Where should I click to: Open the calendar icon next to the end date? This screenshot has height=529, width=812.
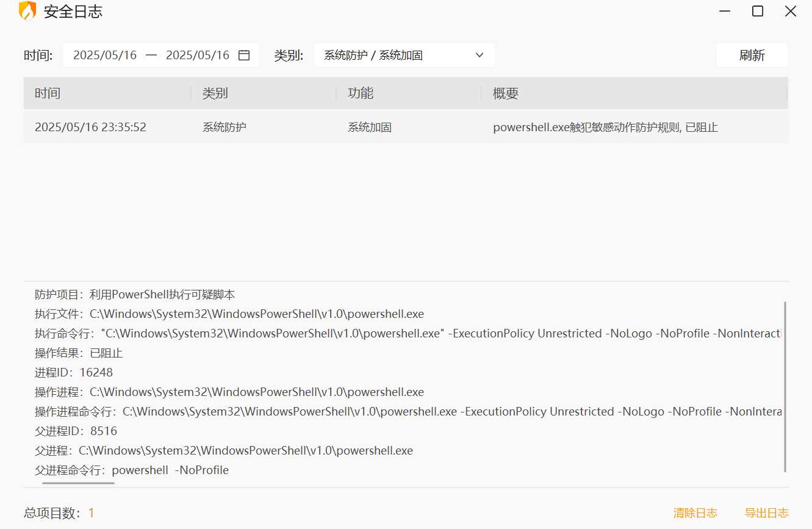tap(244, 55)
